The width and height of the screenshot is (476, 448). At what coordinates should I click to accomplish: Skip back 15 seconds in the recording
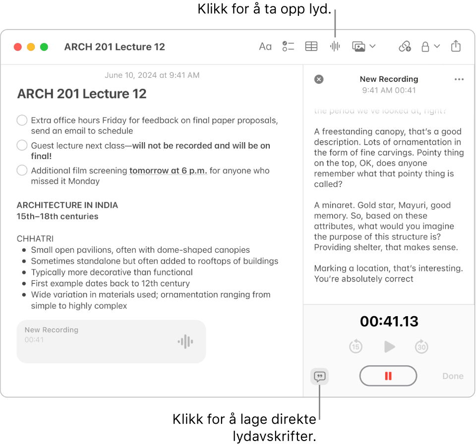click(x=356, y=346)
